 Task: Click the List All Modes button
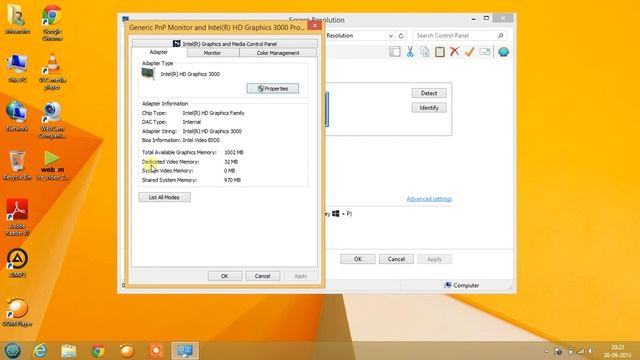click(164, 197)
